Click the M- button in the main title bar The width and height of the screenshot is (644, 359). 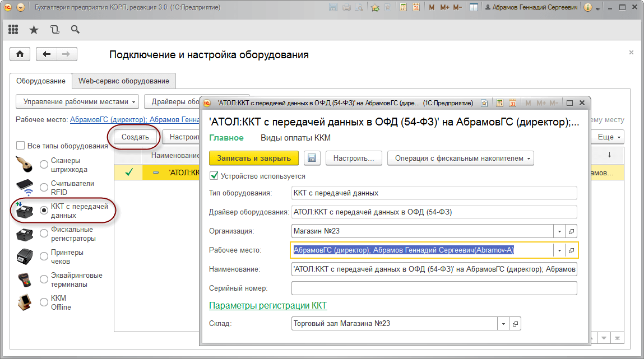point(457,7)
